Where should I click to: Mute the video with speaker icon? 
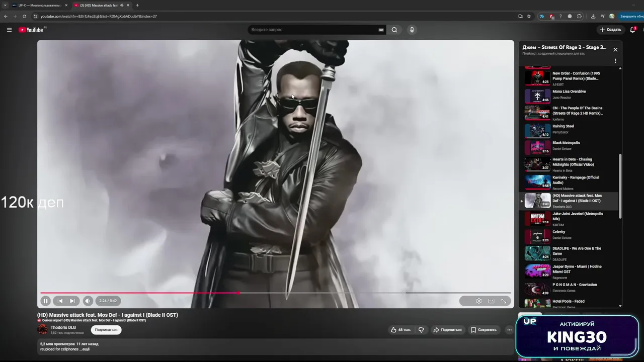88,301
